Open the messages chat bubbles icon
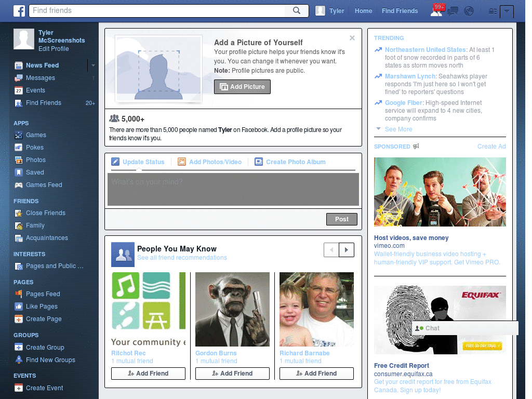Image resolution: width=532 pixels, height=399 pixels. pyautogui.click(x=453, y=11)
